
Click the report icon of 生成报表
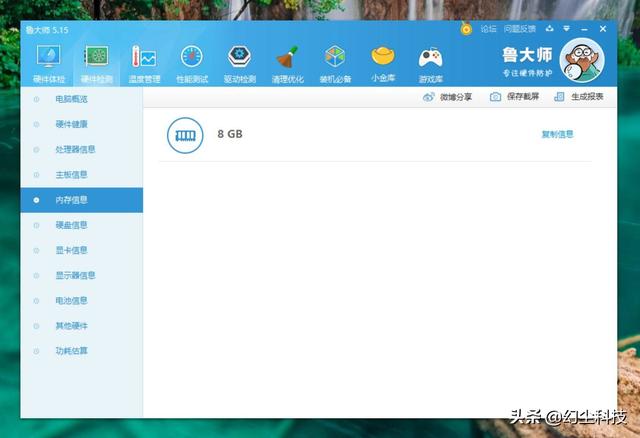tap(559, 97)
